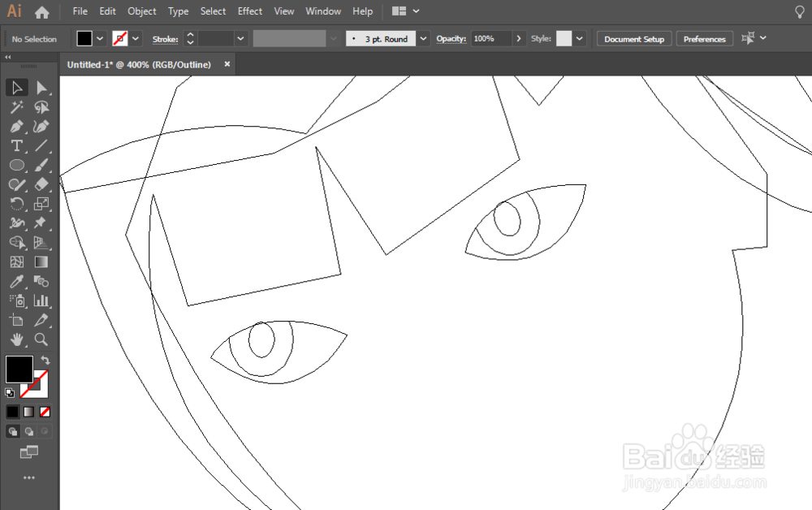
Task: Collapse the toolbar with double-arrow
Action: pos(8,57)
